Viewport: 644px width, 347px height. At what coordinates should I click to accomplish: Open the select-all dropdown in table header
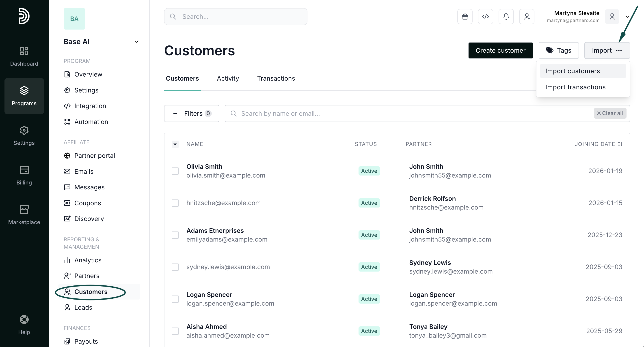175,144
